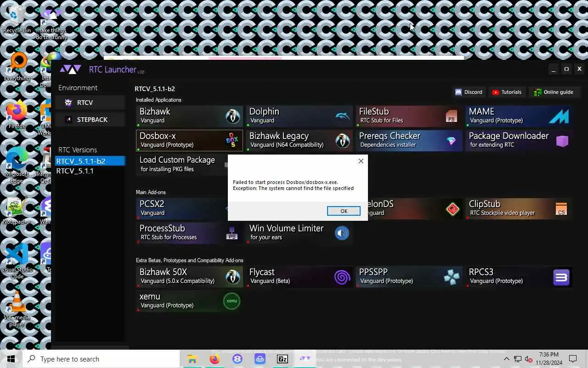Close the error dialog with X
588x368 pixels.
click(x=361, y=161)
